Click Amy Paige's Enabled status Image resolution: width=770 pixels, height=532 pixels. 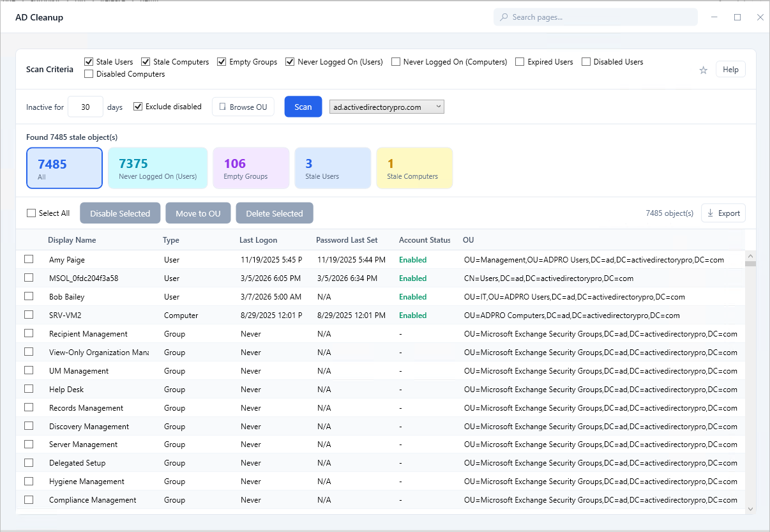coord(413,260)
